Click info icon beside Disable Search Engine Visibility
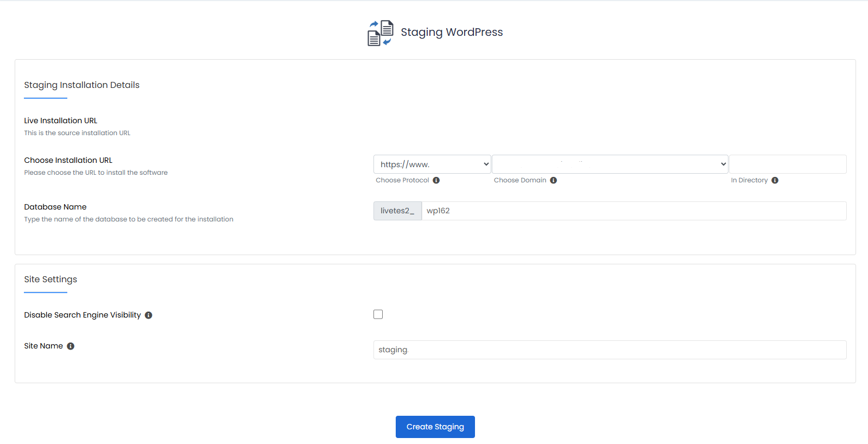The image size is (868, 444). (x=148, y=315)
